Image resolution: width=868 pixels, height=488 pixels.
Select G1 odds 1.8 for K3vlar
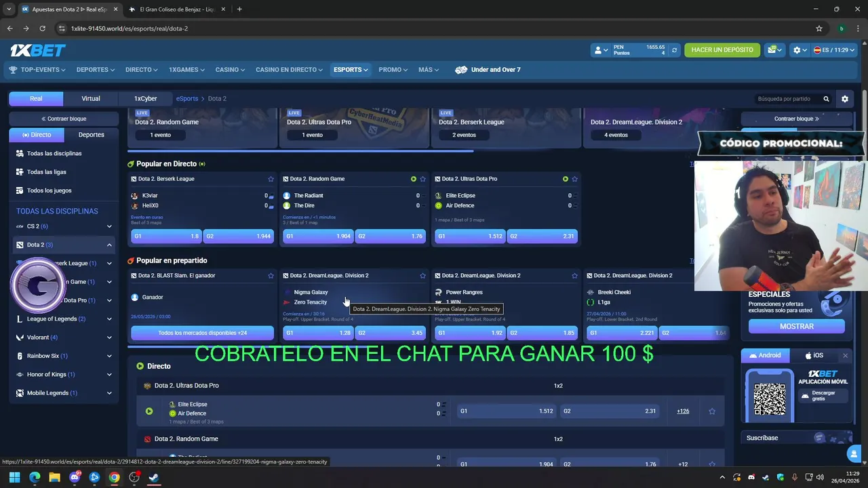166,236
